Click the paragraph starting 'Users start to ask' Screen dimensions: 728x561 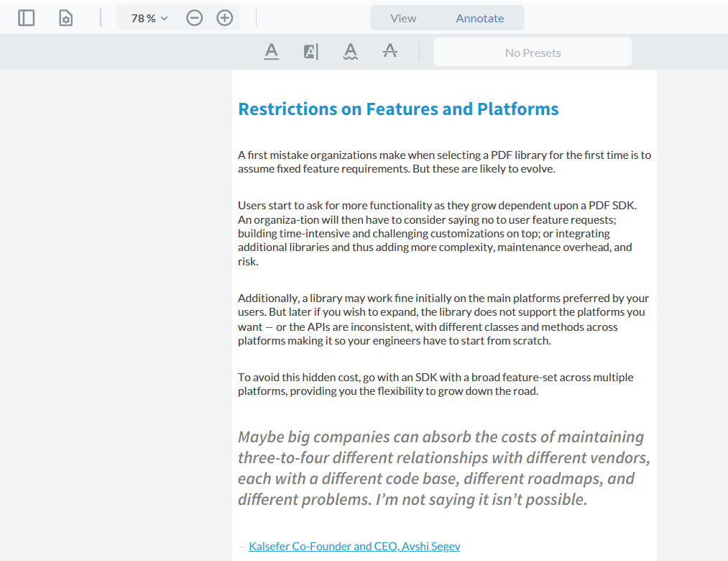pyautogui.click(x=438, y=233)
